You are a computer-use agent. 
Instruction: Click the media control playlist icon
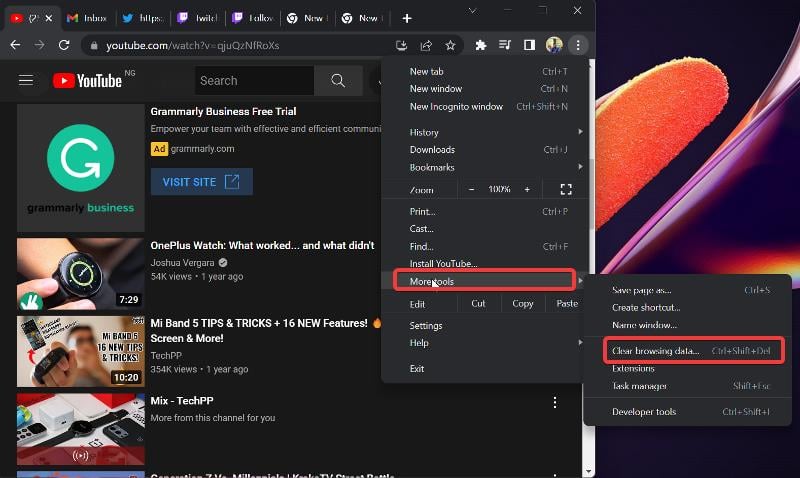pos(505,45)
